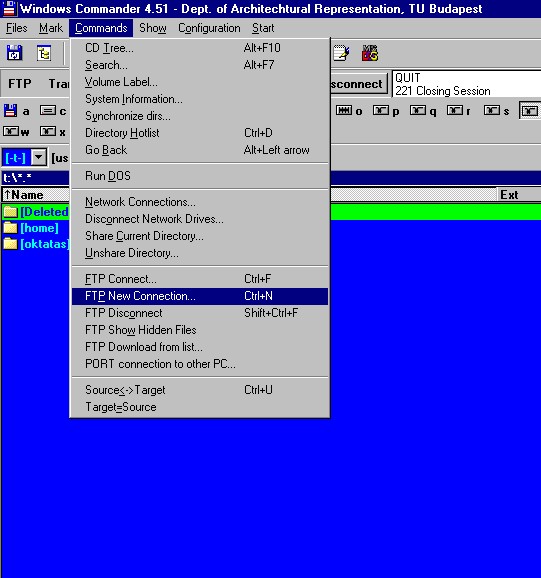Choose Unshare Directory... entry

200,253
